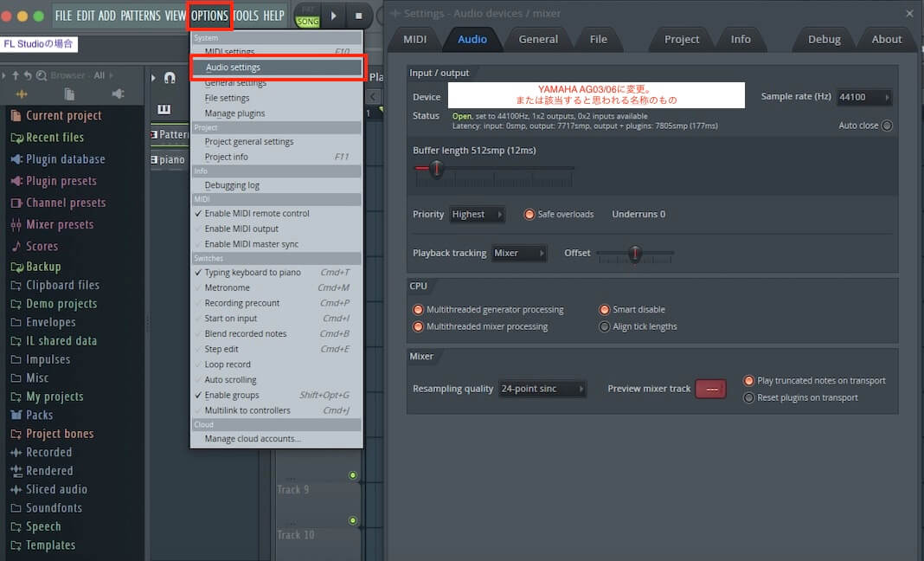Click the Plugin database plug icon
Screen dimensions: 924x561
click(16, 159)
